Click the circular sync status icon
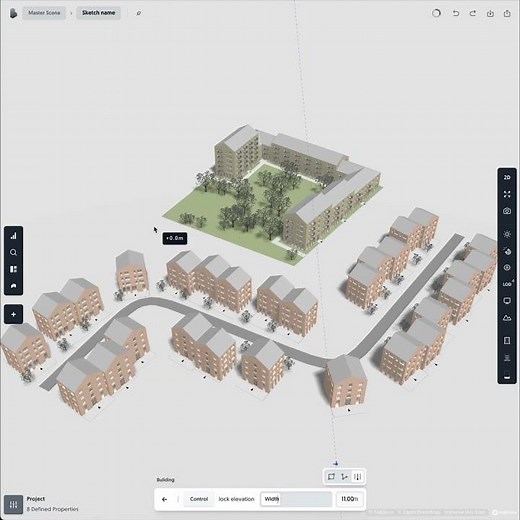This screenshot has width=520, height=520. pyautogui.click(x=436, y=13)
